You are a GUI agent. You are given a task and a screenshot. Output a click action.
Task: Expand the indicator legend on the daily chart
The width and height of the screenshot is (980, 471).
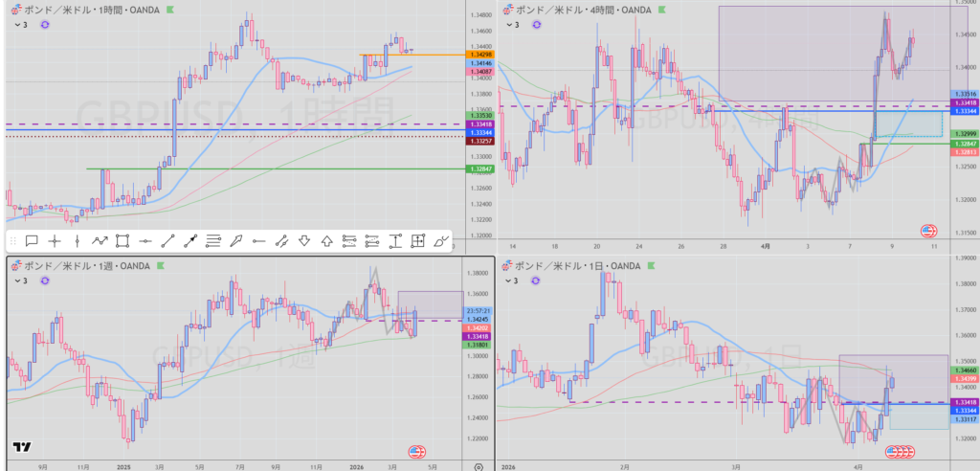click(510, 280)
